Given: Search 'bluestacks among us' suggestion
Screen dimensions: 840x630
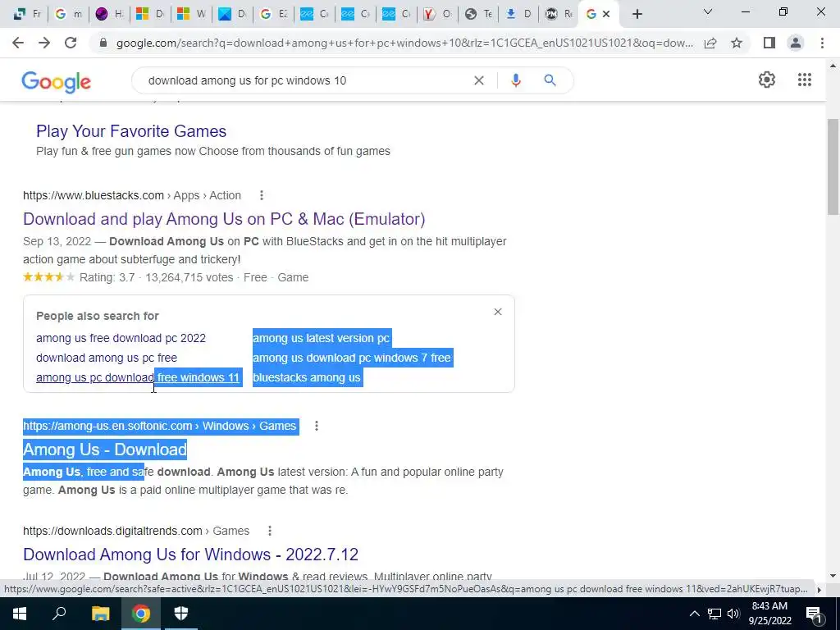Looking at the screenshot, I should (x=307, y=377).
